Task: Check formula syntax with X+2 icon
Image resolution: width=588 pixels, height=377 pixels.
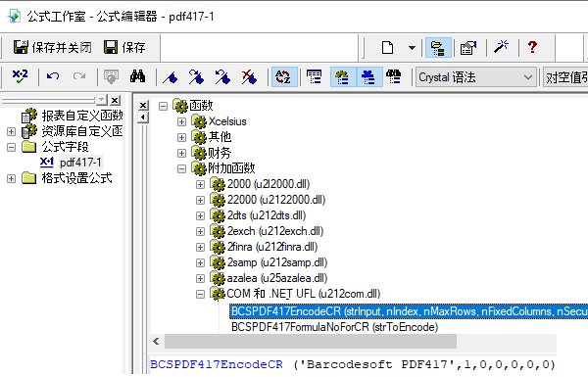Action: (x=20, y=76)
